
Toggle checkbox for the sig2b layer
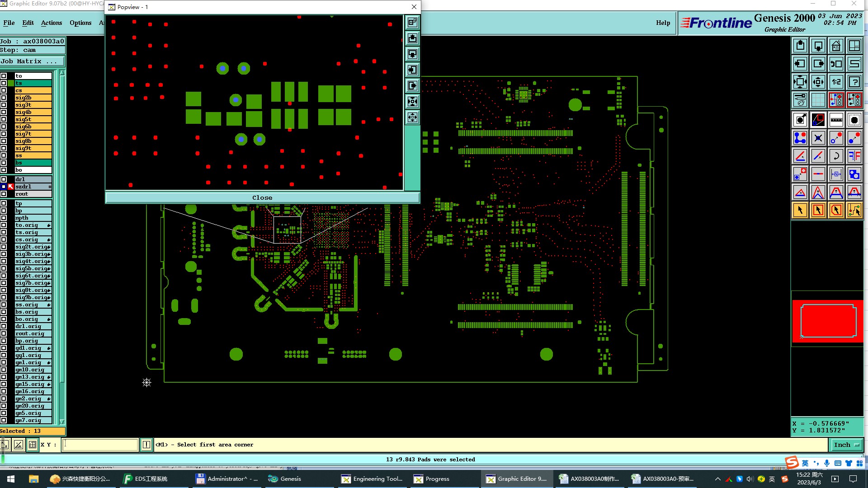[4, 98]
